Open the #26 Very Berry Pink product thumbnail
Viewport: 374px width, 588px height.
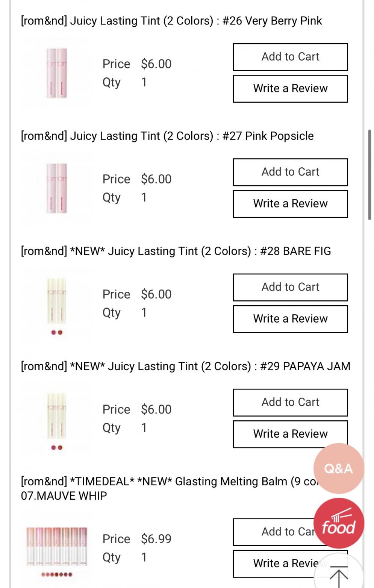57,73
